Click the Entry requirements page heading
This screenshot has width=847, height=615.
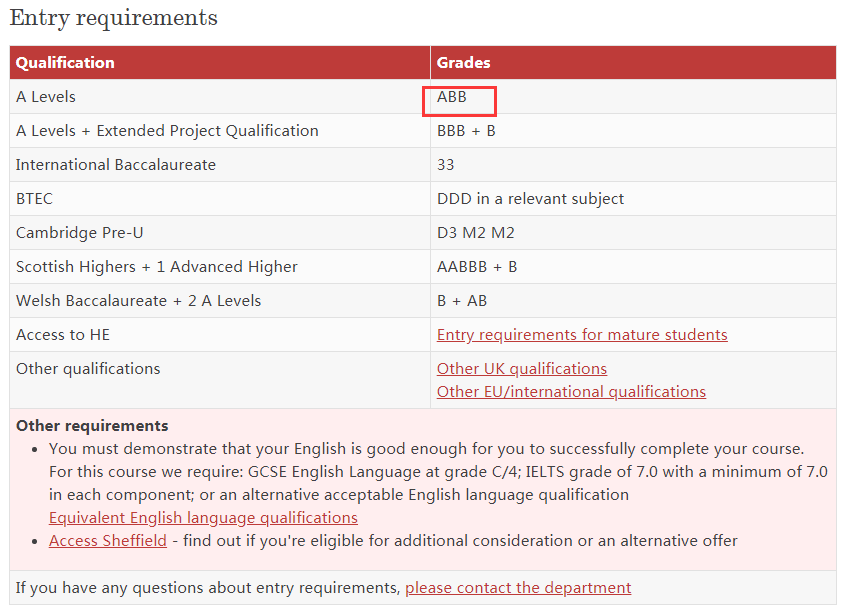coord(113,18)
